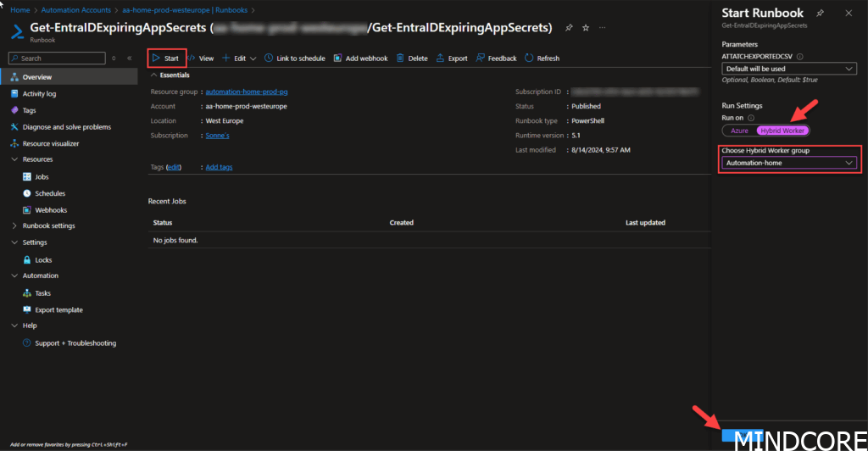Click the Export toolbar button
Image resolution: width=868 pixels, height=451 pixels.
[x=440, y=58]
